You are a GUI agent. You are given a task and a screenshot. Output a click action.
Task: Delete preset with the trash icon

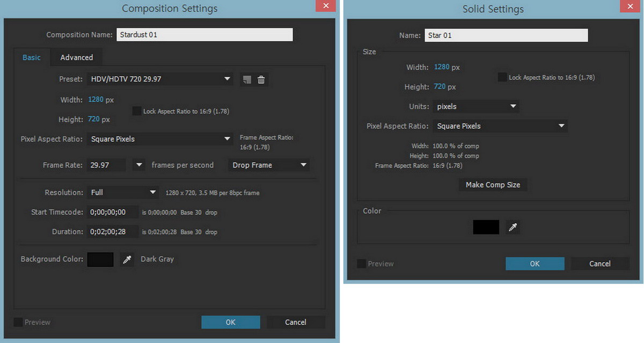(261, 79)
